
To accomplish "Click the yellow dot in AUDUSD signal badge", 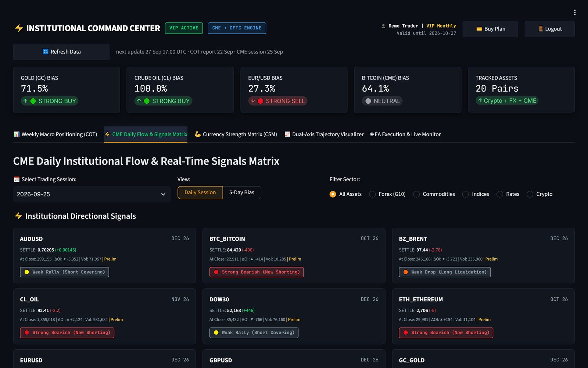I will 27,272.
